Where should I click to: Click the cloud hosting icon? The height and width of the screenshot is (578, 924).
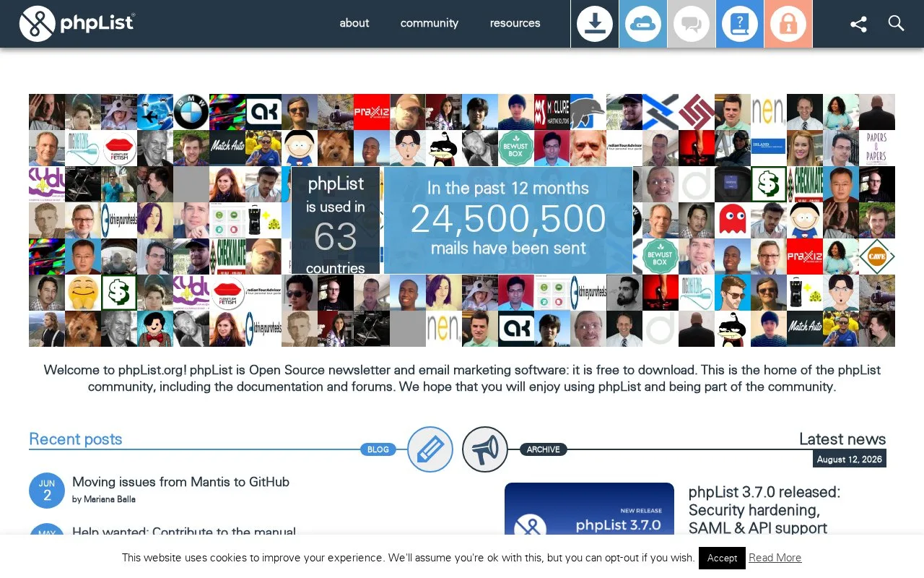pos(643,24)
